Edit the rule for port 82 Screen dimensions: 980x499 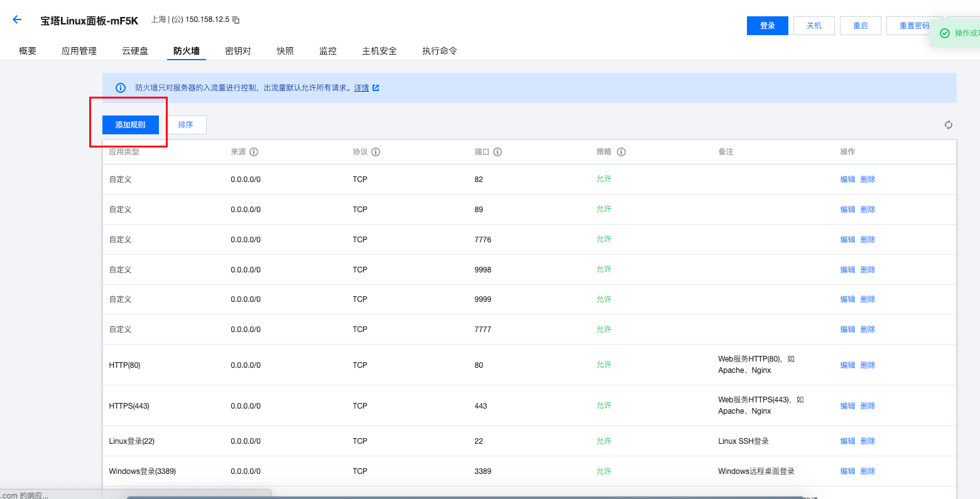coord(847,180)
